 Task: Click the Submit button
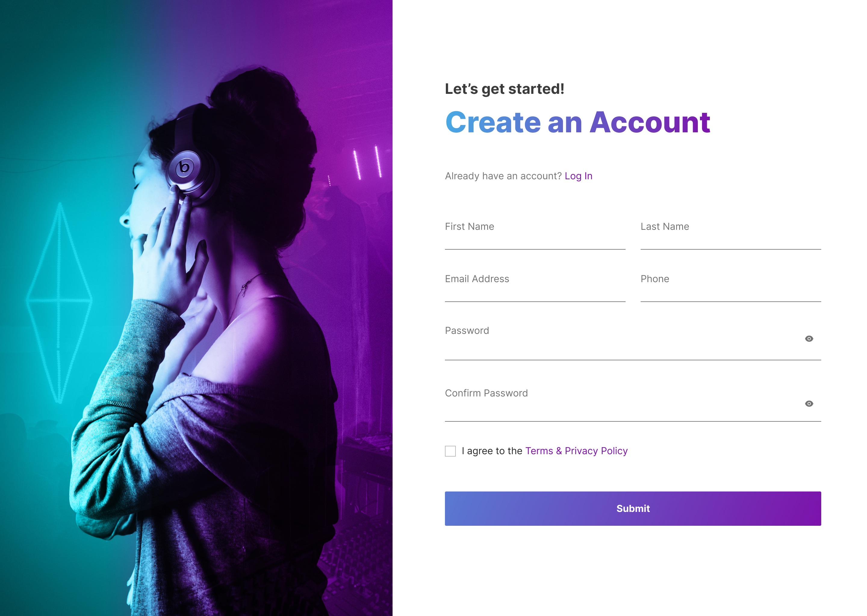coord(633,509)
